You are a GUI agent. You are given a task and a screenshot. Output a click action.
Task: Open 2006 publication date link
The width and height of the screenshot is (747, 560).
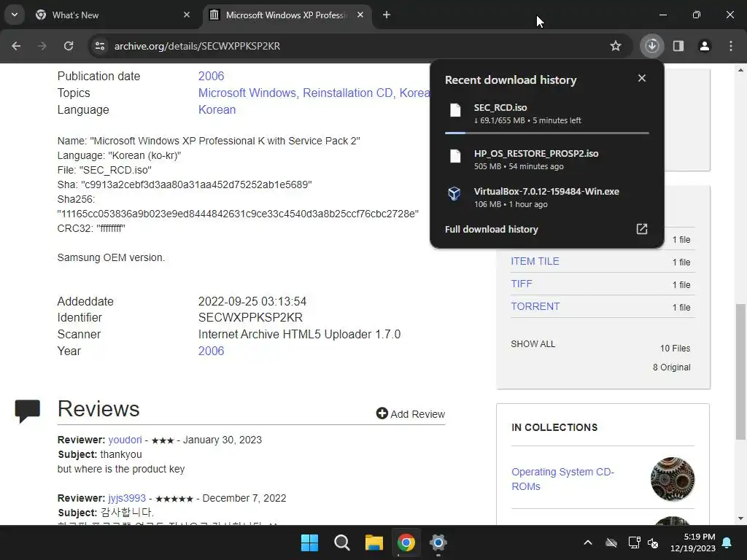[211, 76]
